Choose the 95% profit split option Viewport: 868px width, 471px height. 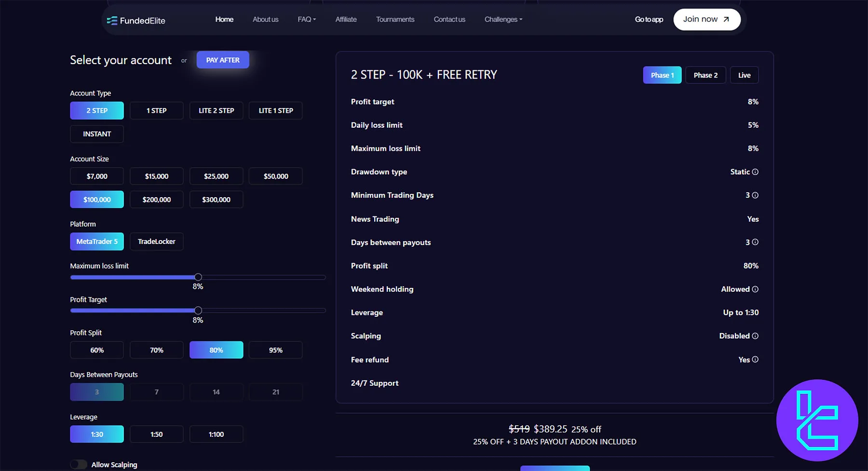tap(275, 350)
